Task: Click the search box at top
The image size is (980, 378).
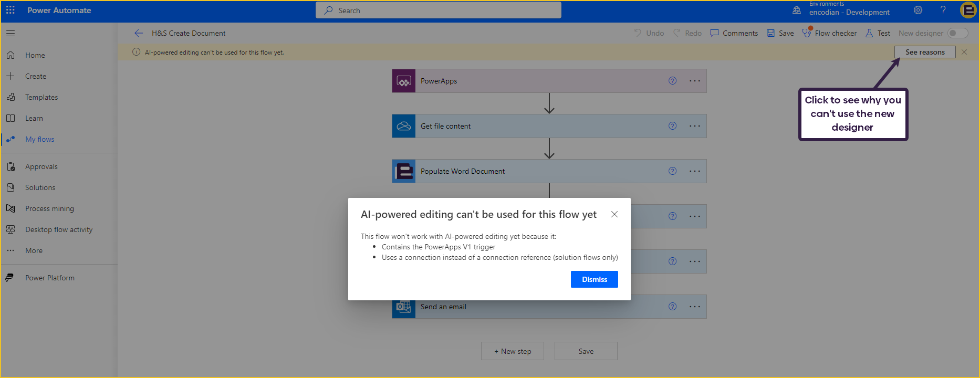Action: [x=439, y=10]
